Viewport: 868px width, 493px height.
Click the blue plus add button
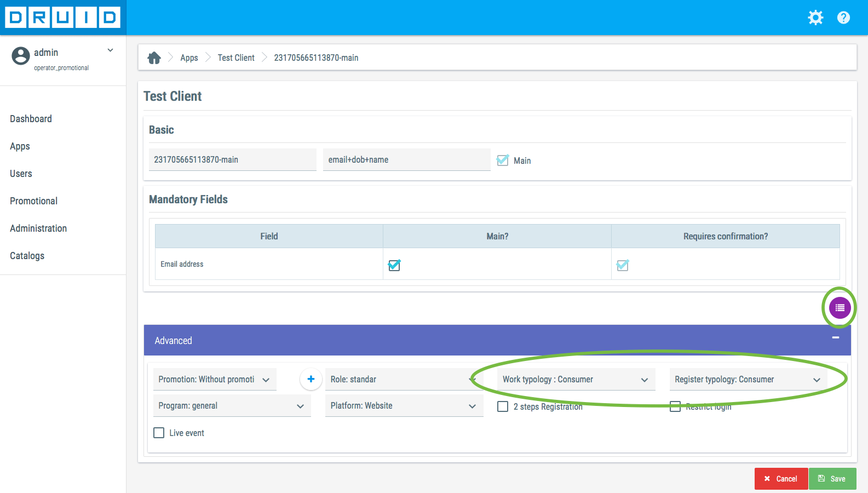(311, 379)
